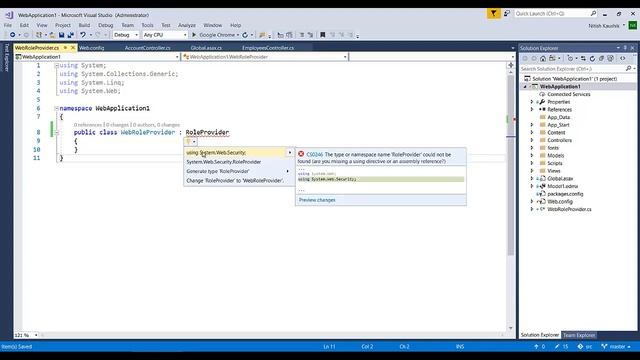The height and width of the screenshot is (360, 640).
Task: Expand the Controllers folder in Solution Explorer
Action: tap(532, 140)
